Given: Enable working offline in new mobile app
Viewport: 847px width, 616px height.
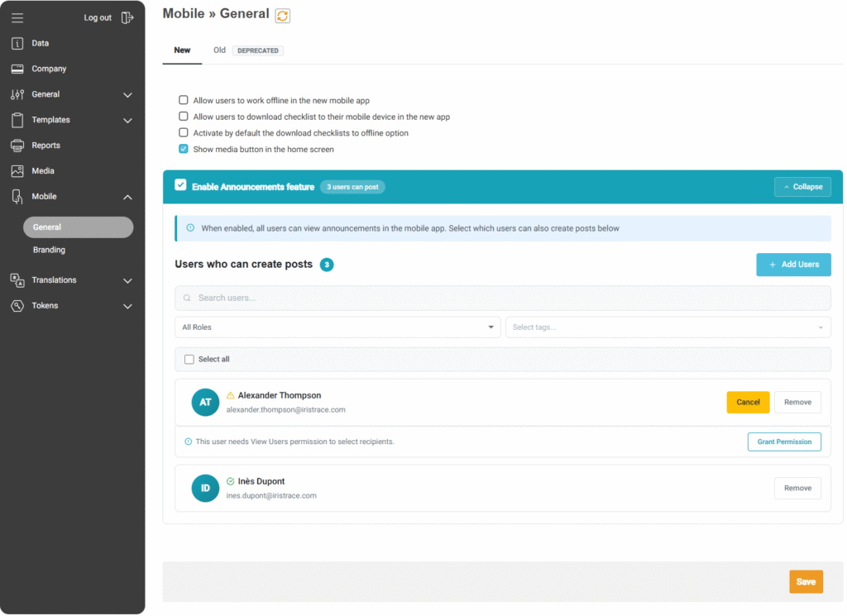Looking at the screenshot, I should 184,100.
